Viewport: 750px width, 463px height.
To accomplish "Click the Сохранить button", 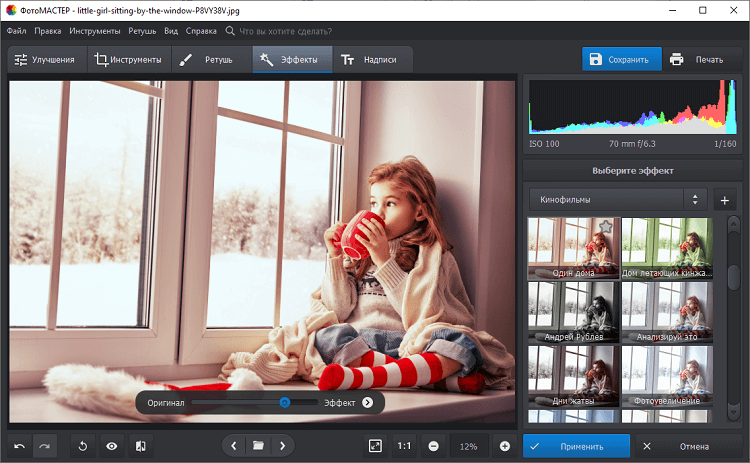I will click(x=622, y=60).
